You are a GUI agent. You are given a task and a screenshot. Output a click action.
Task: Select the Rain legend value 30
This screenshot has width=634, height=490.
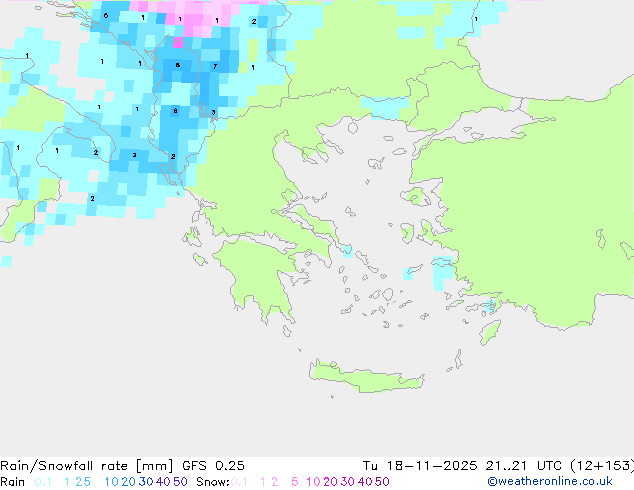pos(146,482)
